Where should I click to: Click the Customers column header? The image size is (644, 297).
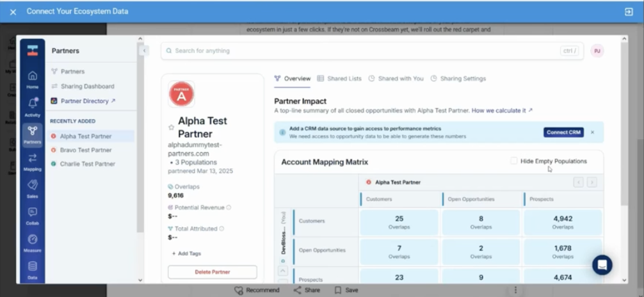point(379,199)
